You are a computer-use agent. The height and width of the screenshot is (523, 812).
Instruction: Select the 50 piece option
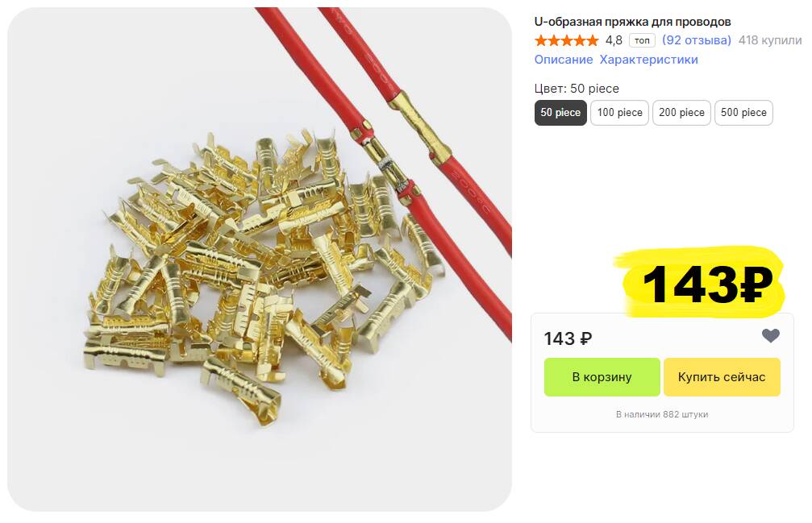[560, 113]
